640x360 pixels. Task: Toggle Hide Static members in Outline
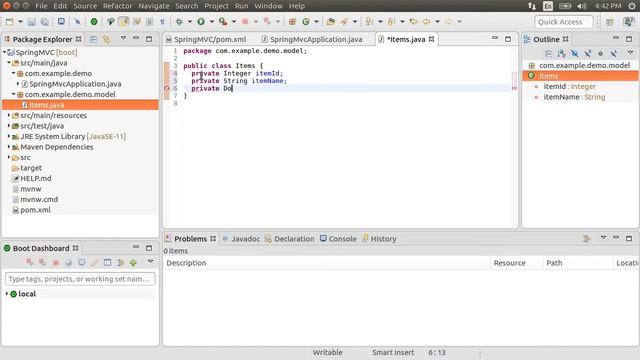[587, 53]
